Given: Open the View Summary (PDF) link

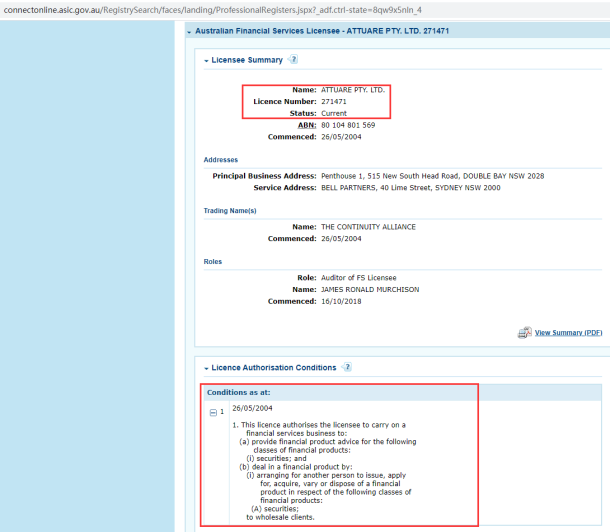Looking at the screenshot, I should click(568, 332).
